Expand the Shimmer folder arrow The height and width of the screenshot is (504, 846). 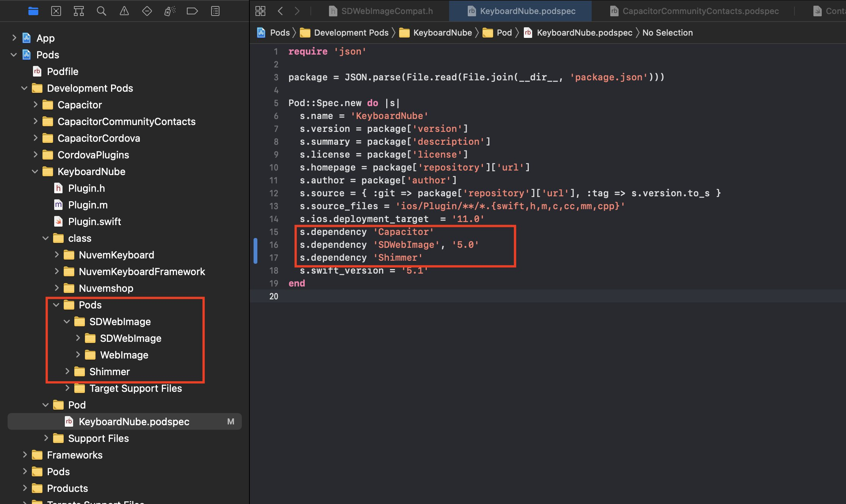[x=67, y=371]
